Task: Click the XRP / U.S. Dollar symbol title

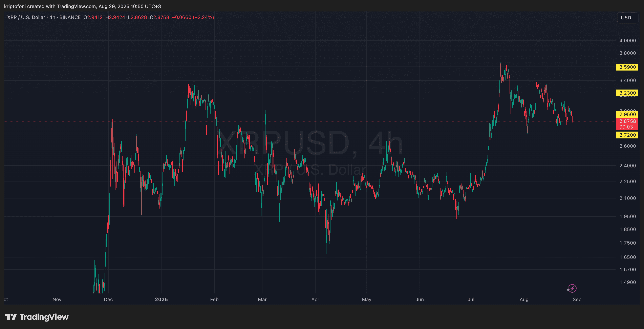Action: (x=26, y=17)
